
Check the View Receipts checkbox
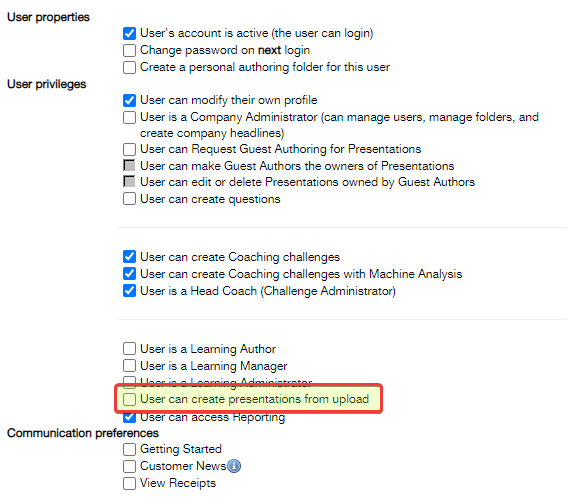click(129, 483)
